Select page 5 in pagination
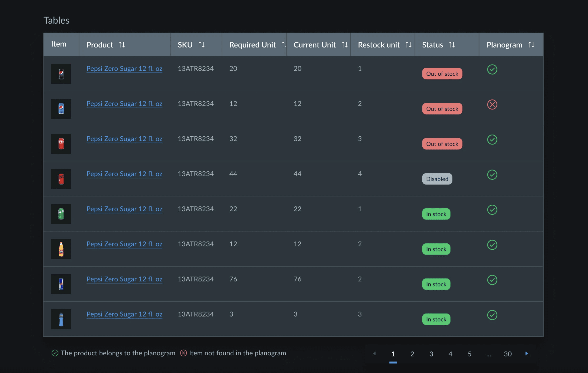This screenshot has height=373, width=588. 469,354
